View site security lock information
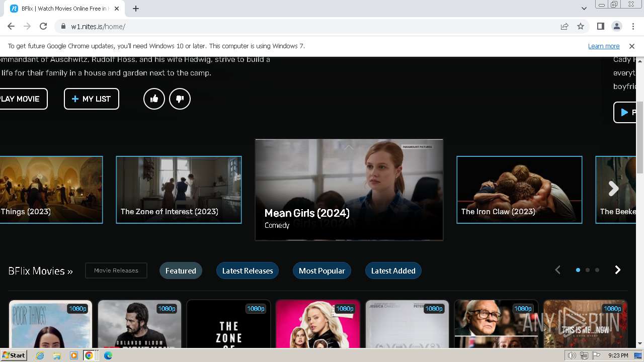The width and height of the screenshot is (644, 362). coord(63,26)
